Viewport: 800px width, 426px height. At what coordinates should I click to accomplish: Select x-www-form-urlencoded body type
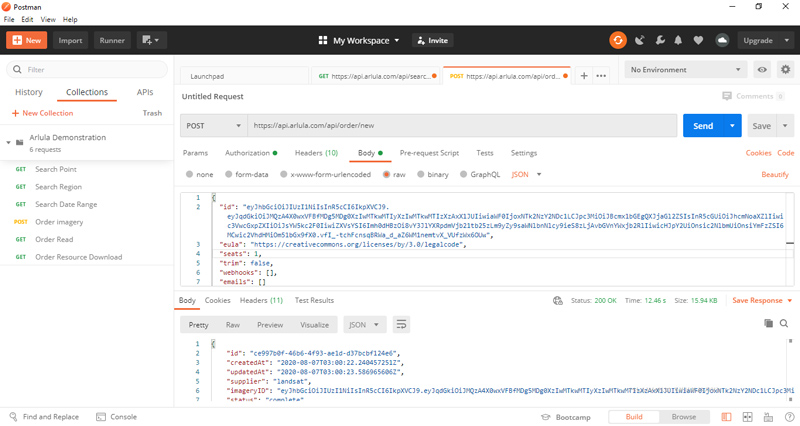coord(284,174)
